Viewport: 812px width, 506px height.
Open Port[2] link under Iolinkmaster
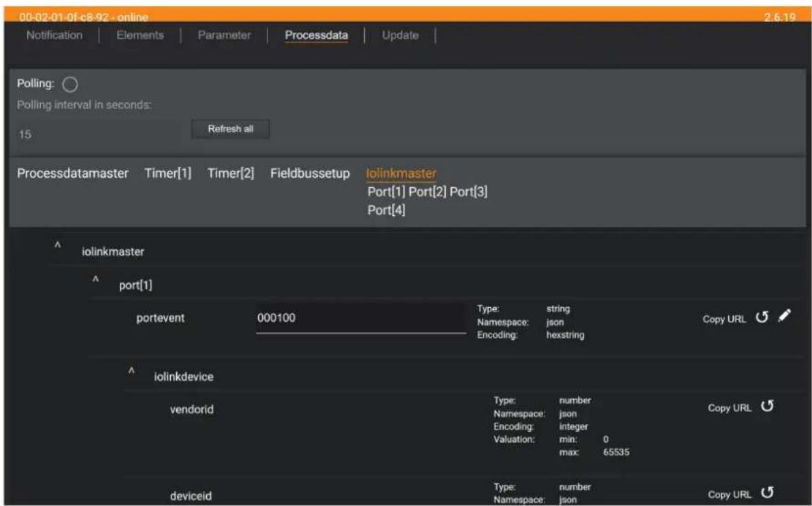[x=427, y=191]
